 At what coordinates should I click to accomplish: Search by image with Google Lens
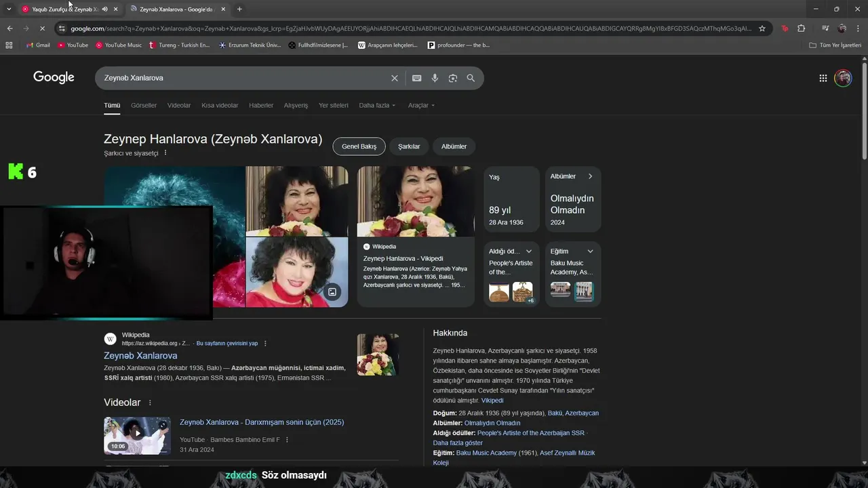453,78
